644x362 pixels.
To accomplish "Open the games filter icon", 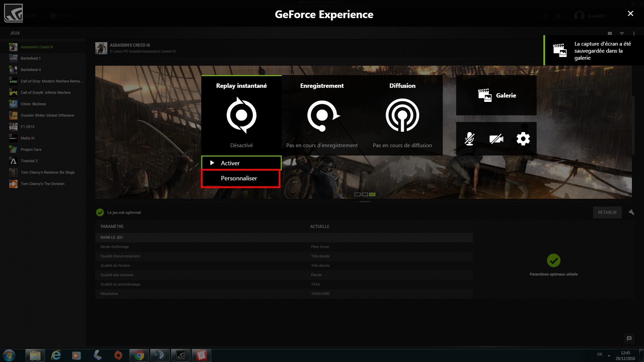I will [622, 34].
